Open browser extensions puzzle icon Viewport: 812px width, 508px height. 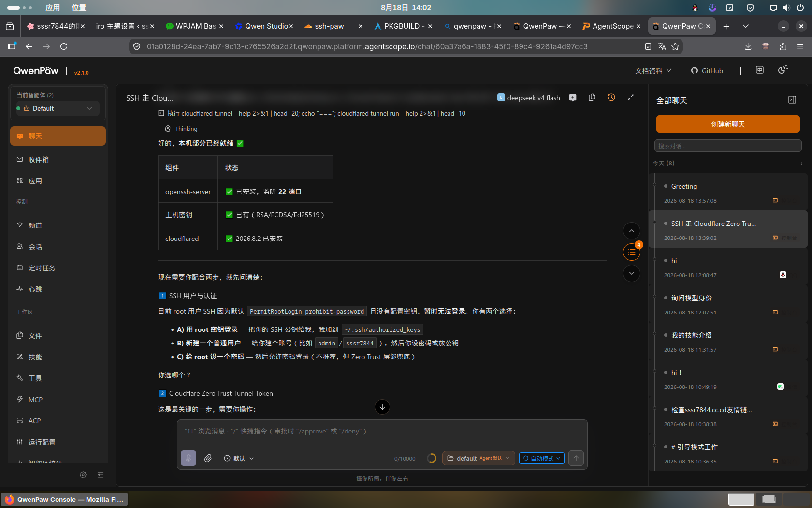pos(783,46)
